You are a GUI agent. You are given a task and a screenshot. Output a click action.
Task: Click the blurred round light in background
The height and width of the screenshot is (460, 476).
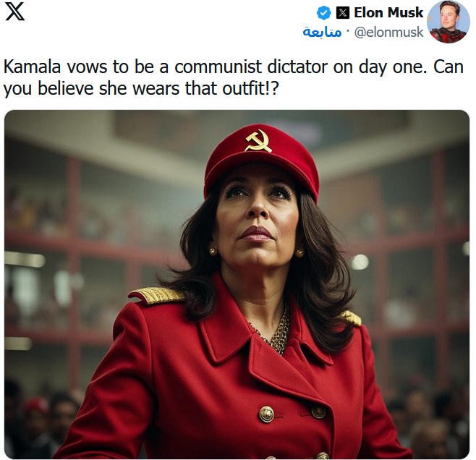tap(360, 262)
